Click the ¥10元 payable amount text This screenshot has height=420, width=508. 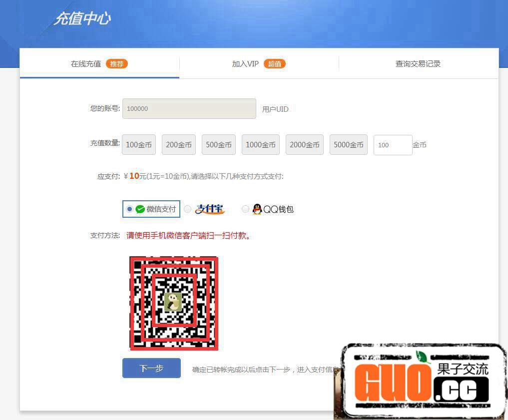pyautogui.click(x=135, y=176)
